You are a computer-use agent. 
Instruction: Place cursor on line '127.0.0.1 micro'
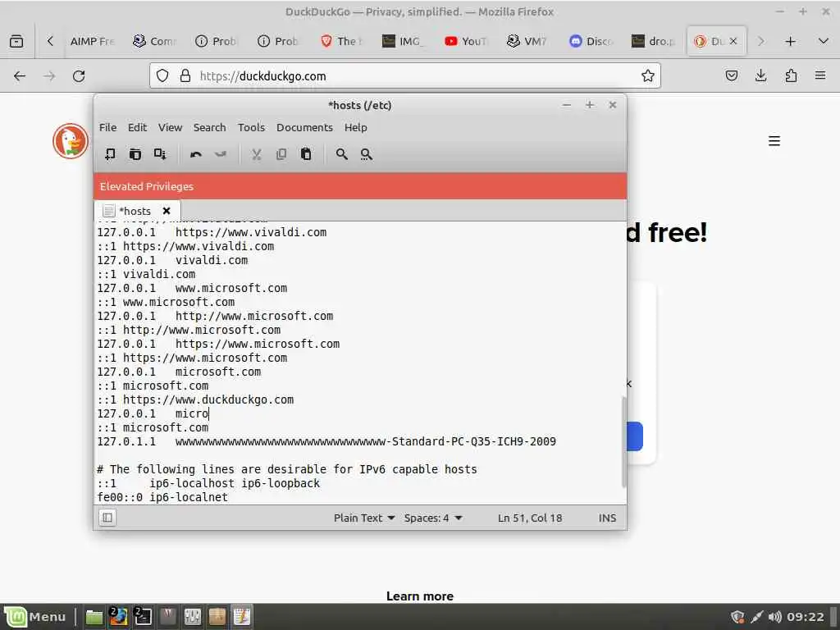click(x=153, y=413)
